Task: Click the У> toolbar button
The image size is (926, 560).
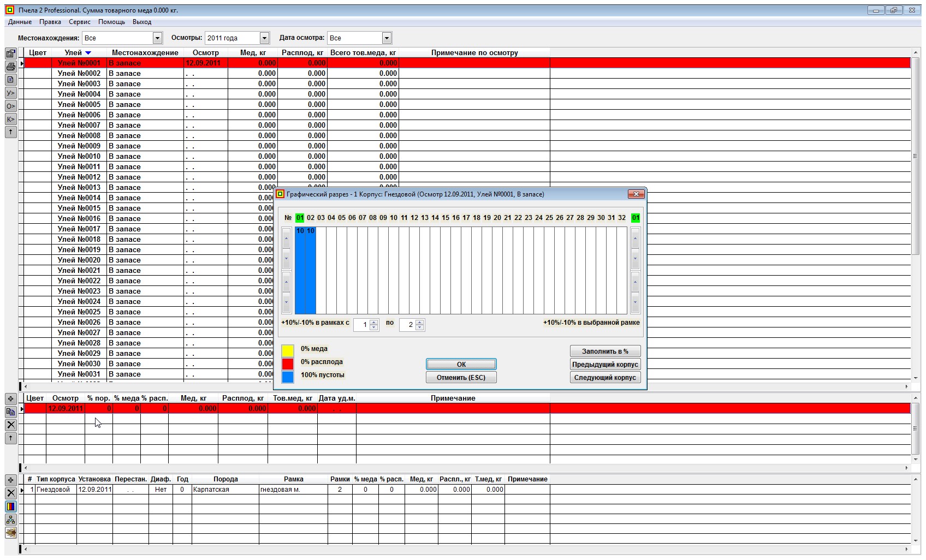Action: pos(10,93)
